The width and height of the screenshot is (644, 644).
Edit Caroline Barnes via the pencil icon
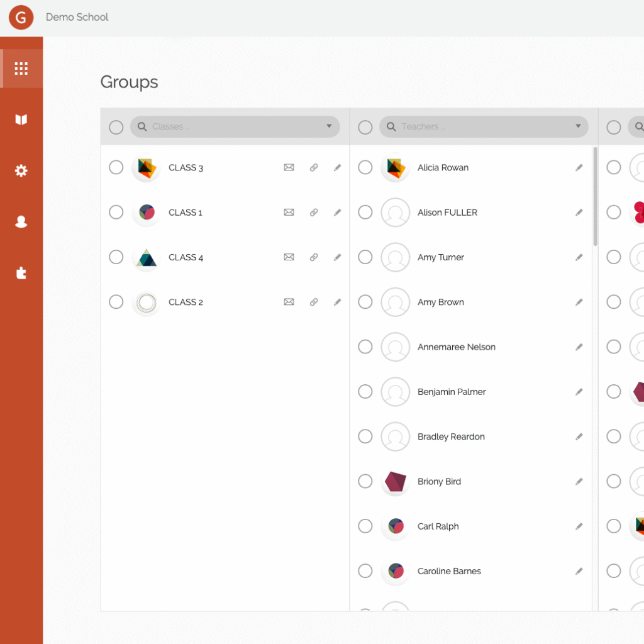coord(579,571)
